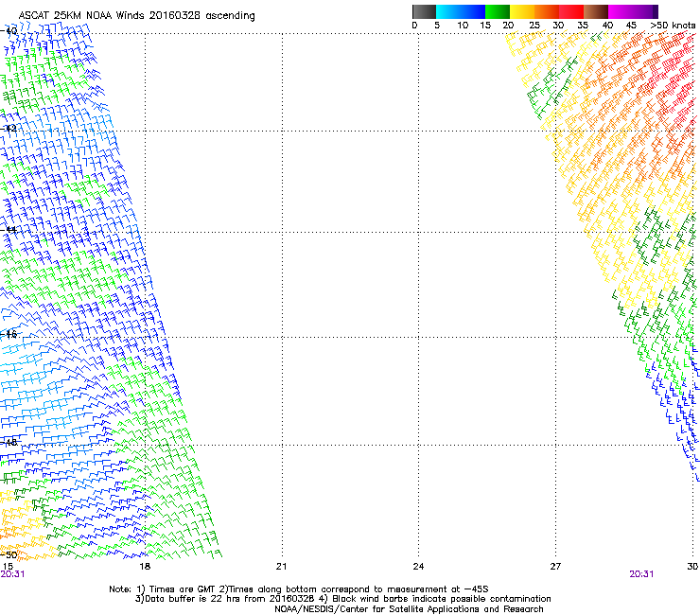Click the ">50 knots" colorbar label

coord(673,26)
